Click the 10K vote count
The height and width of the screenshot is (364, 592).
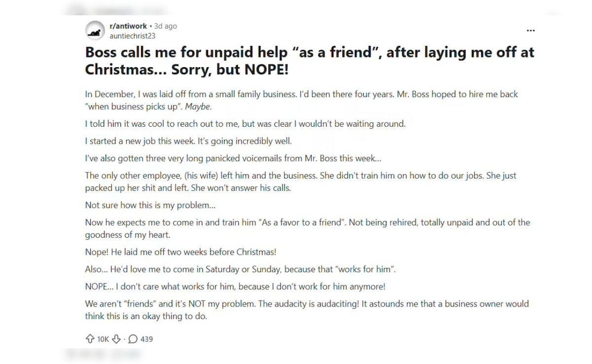(103, 339)
